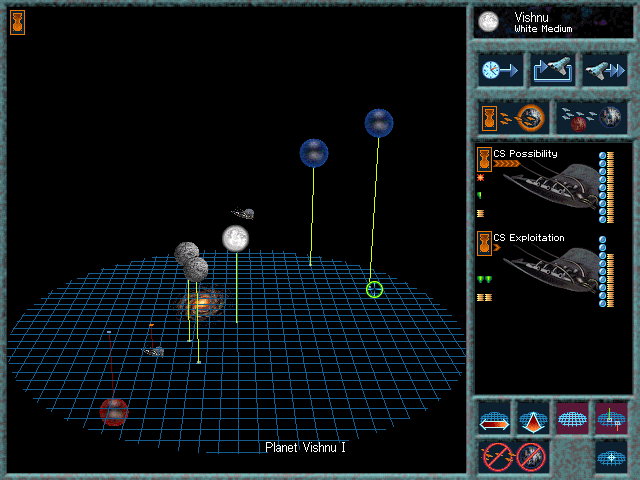Image resolution: width=640 pixels, height=480 pixels.
Task: Select the other fleets and planets view button
Action: click(591, 118)
